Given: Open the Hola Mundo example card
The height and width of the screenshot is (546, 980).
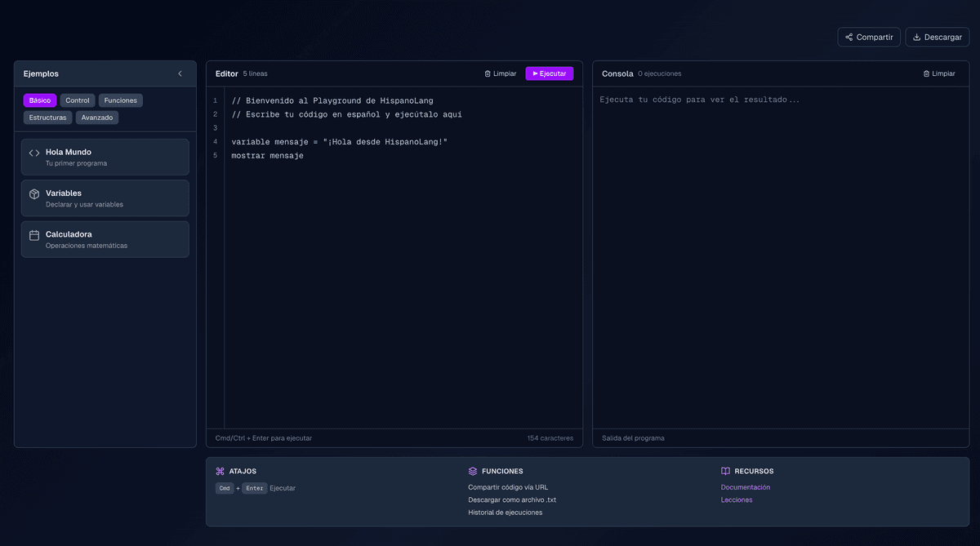Looking at the screenshot, I should click(x=105, y=157).
